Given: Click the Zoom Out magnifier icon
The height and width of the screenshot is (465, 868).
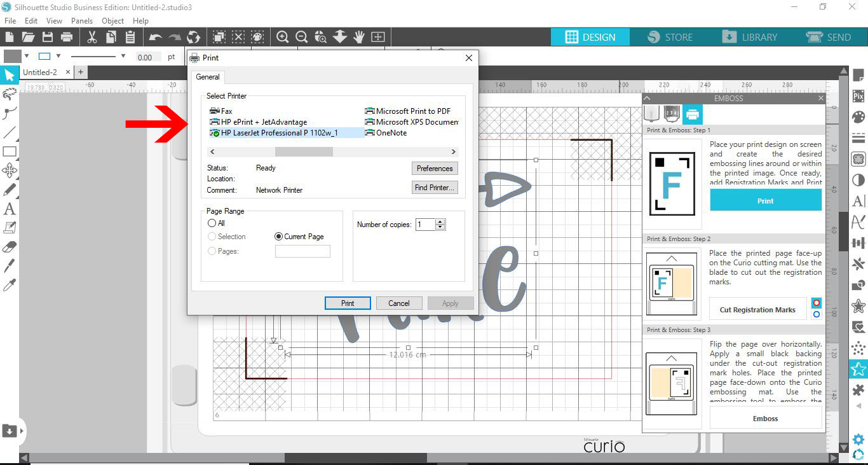Looking at the screenshot, I should click(x=302, y=37).
